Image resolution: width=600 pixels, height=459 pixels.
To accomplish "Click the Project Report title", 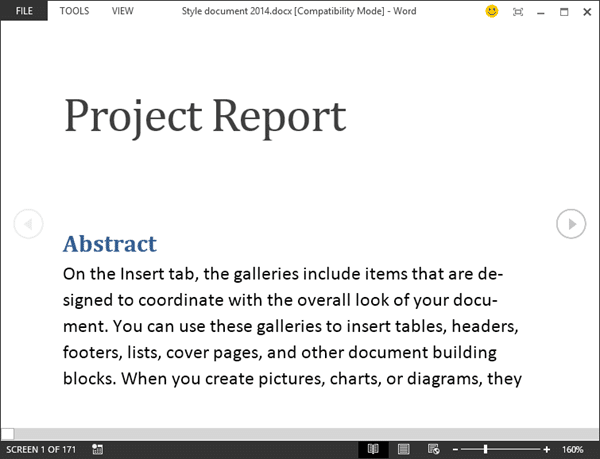I will (205, 116).
